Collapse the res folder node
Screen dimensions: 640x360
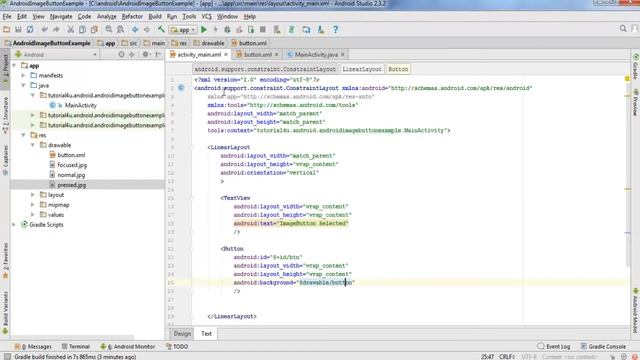coord(23,135)
